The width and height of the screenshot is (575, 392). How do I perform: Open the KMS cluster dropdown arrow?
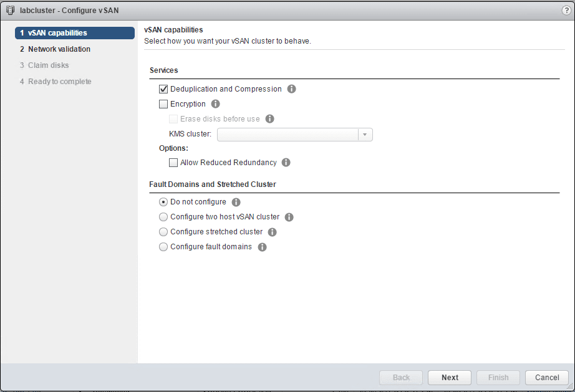coord(365,135)
